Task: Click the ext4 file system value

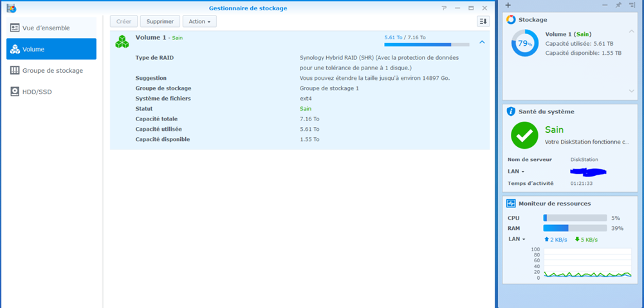Action: (305, 99)
